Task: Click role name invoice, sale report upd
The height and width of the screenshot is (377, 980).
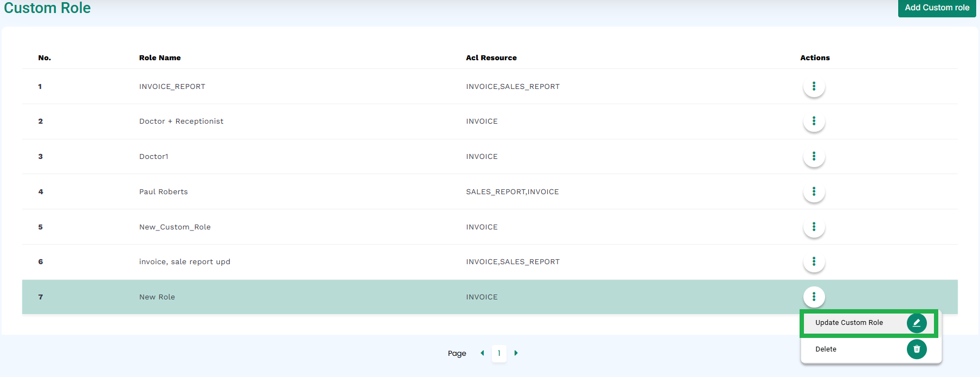Action: coord(185,261)
